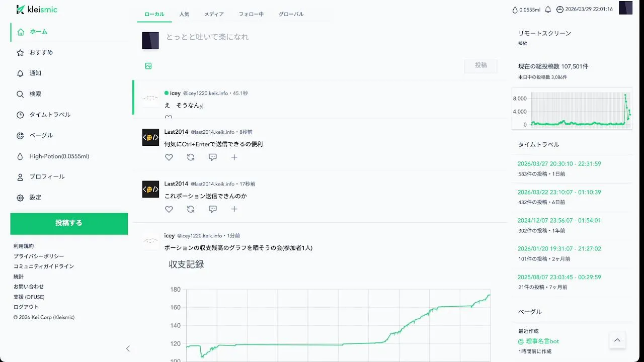The height and width of the screenshot is (362, 644).
Task: Add reaction with plus icon on Ctrl+Enter post
Action: click(234, 157)
